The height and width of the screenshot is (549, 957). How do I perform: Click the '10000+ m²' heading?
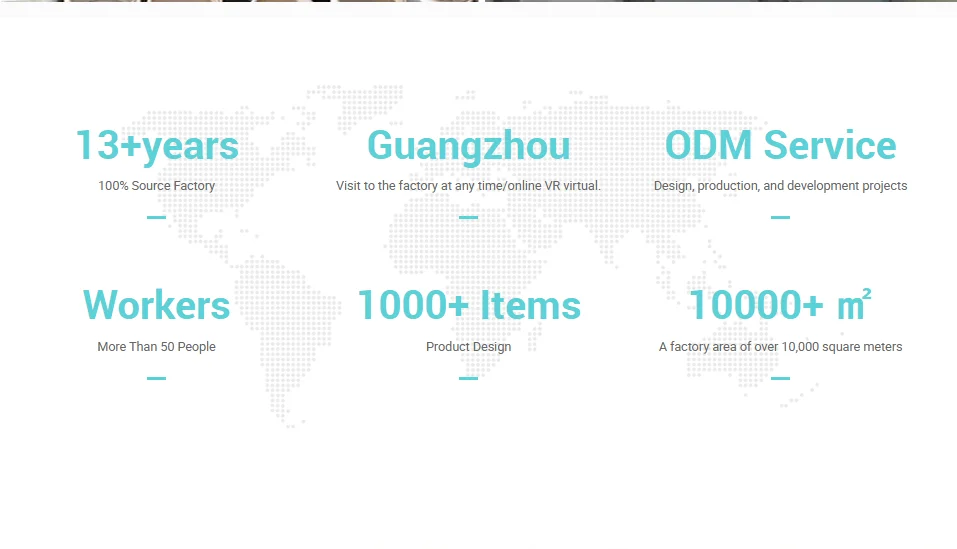(780, 304)
